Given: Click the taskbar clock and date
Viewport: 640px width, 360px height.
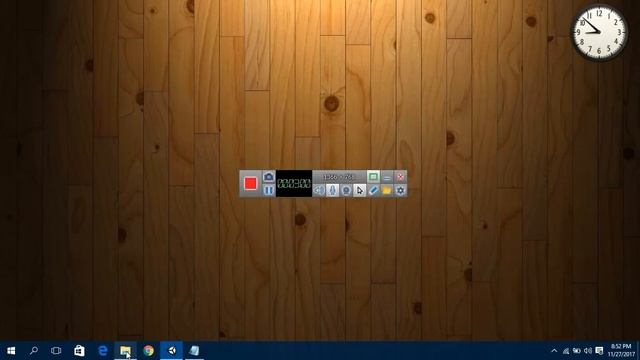Looking at the screenshot, I should [x=621, y=351].
